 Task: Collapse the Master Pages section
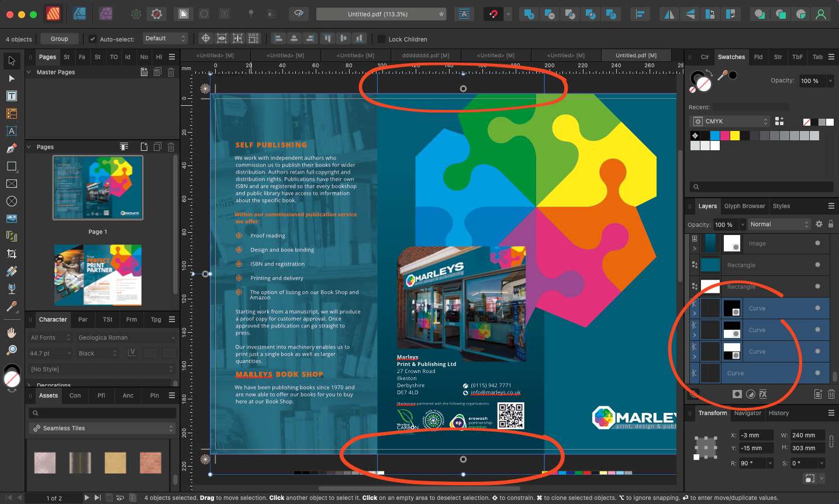click(29, 72)
